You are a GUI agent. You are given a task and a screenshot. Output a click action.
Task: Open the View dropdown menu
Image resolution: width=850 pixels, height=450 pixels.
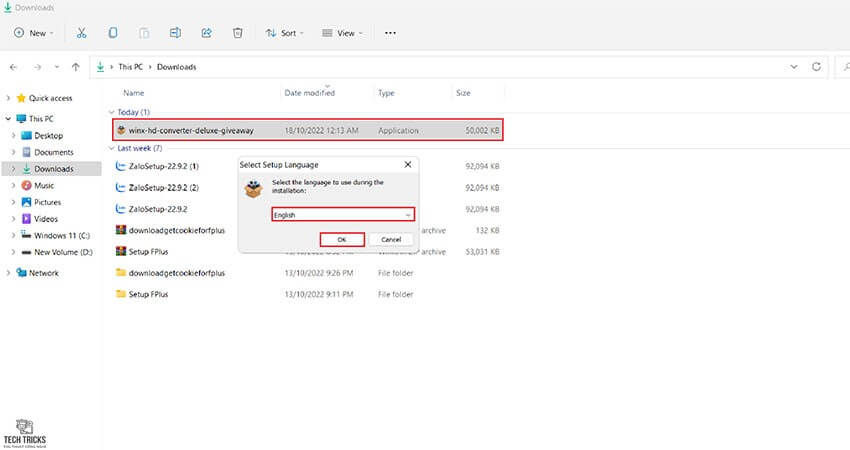pyautogui.click(x=342, y=33)
